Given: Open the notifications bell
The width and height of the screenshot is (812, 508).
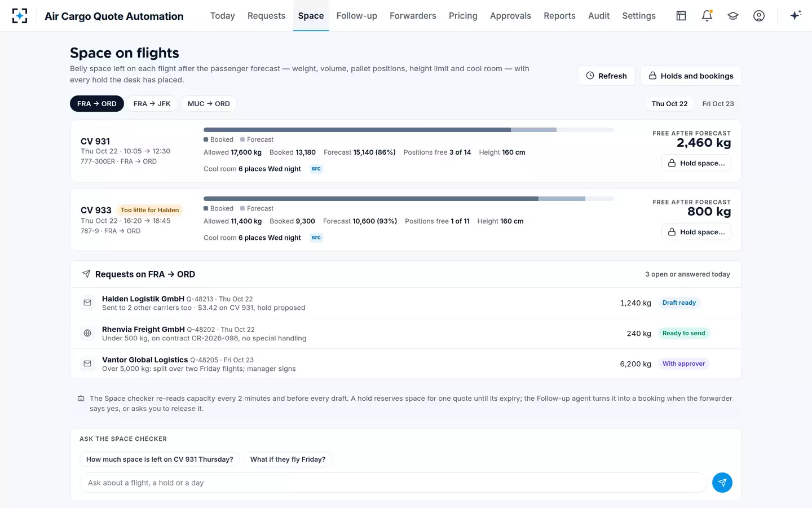Looking at the screenshot, I should tap(707, 16).
